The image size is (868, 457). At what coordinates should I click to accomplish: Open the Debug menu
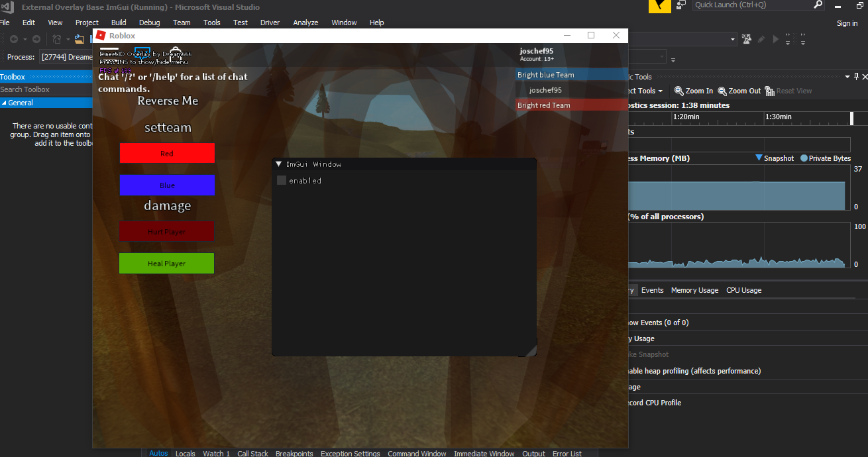point(149,23)
